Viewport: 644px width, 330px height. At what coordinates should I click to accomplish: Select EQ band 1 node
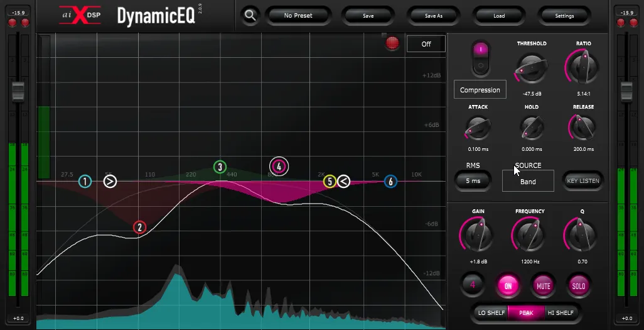pyautogui.click(x=85, y=182)
